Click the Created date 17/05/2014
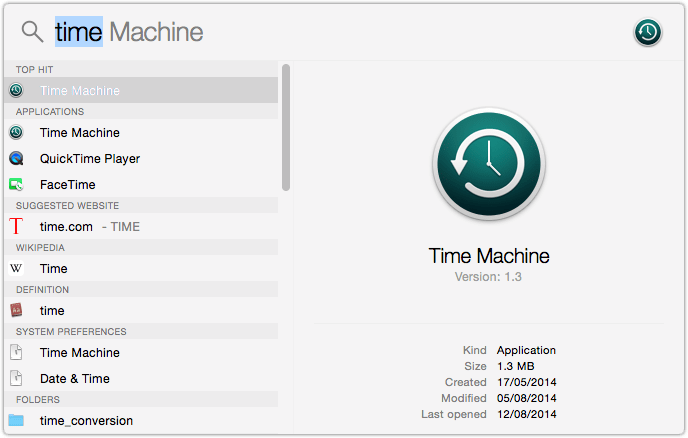This screenshot has height=438, width=688. coord(527,382)
